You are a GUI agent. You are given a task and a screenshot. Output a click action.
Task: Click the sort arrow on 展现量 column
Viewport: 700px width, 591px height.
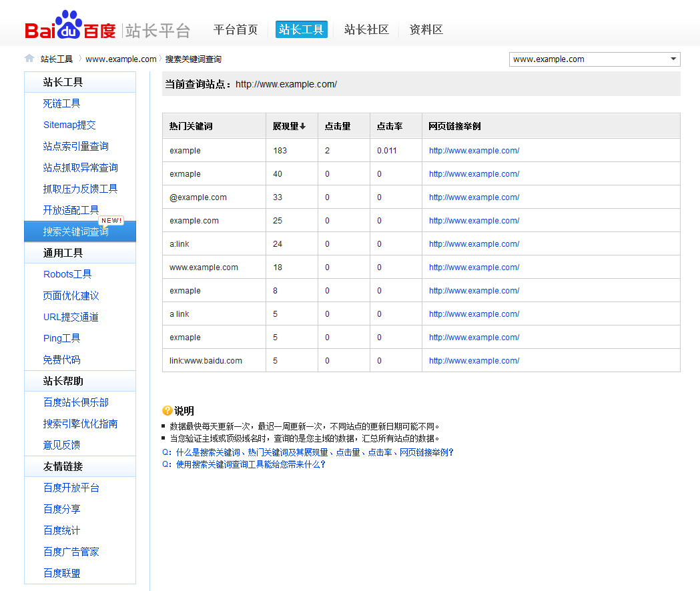[303, 127]
